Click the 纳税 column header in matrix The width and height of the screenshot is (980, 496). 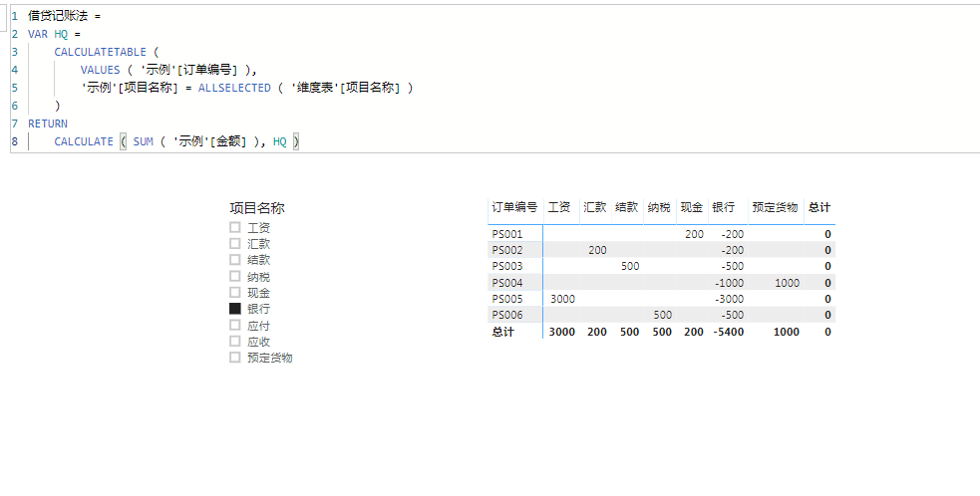[x=659, y=207]
